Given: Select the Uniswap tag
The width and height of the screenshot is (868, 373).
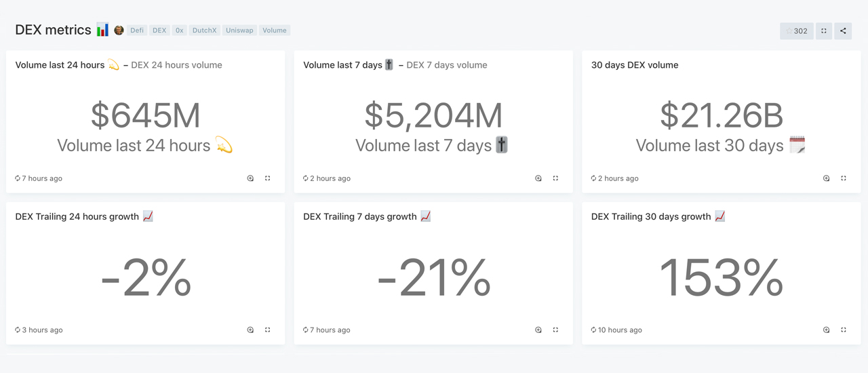Looking at the screenshot, I should [x=239, y=30].
